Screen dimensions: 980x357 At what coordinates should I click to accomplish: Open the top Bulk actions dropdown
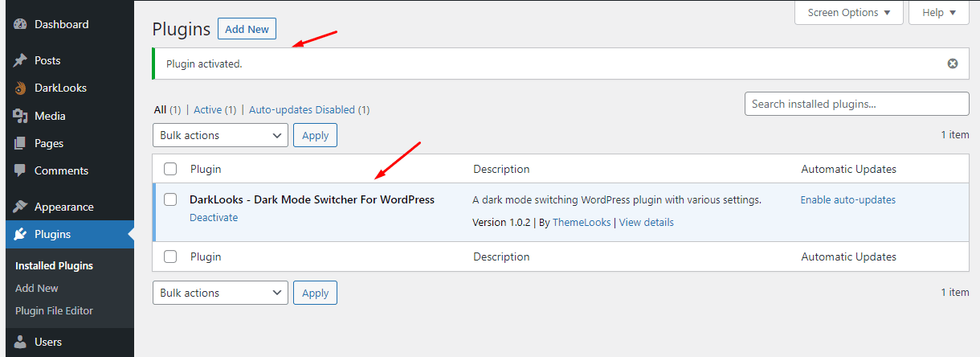tap(220, 135)
